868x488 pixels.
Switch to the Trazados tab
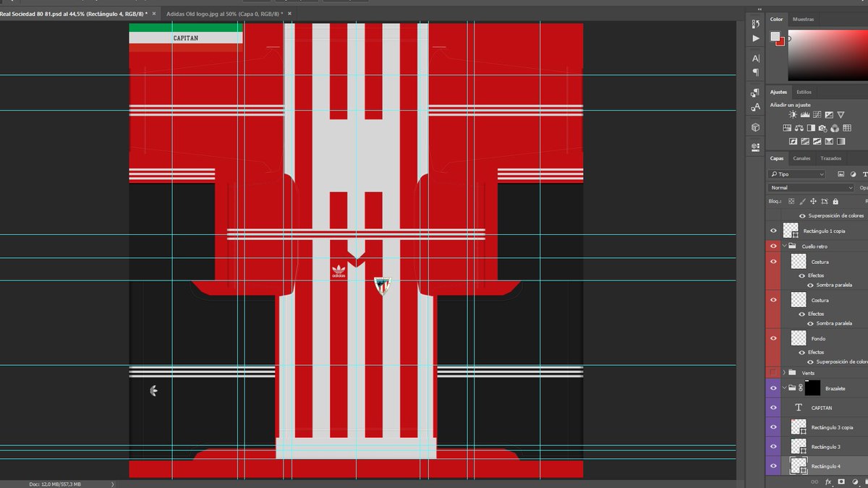click(x=831, y=158)
